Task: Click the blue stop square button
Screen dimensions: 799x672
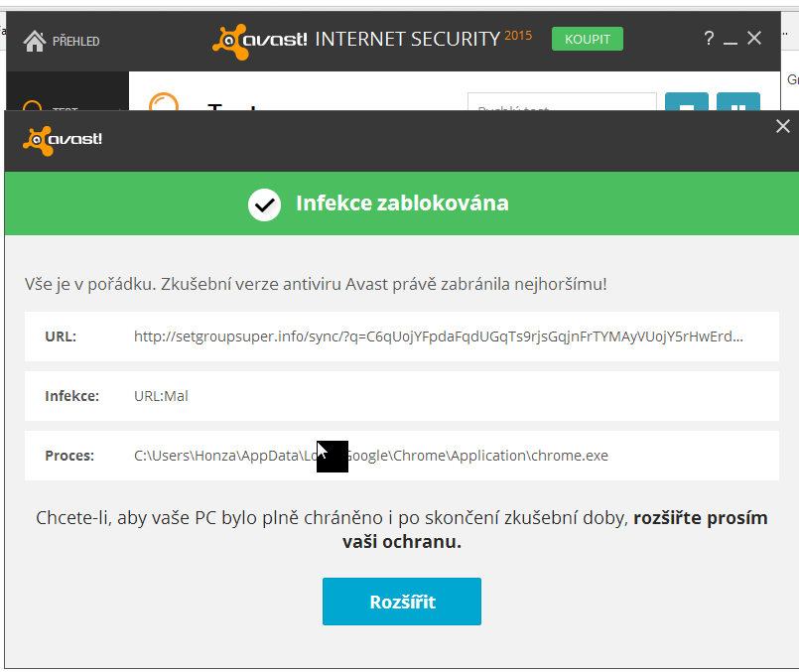Action: pyautogui.click(x=686, y=104)
